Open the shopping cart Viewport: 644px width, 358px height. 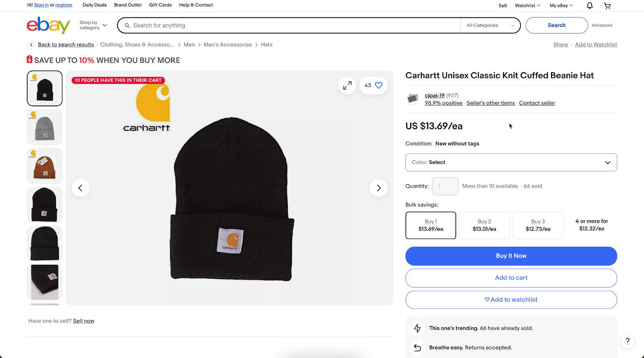607,5
